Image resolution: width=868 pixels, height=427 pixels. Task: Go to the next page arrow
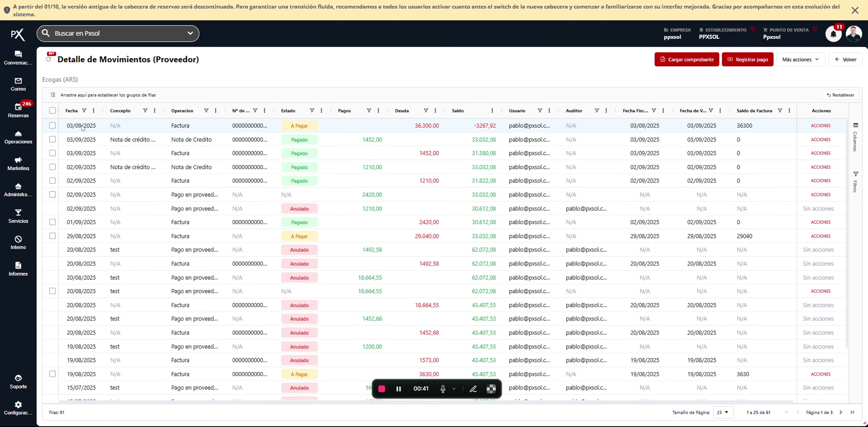[841, 412]
